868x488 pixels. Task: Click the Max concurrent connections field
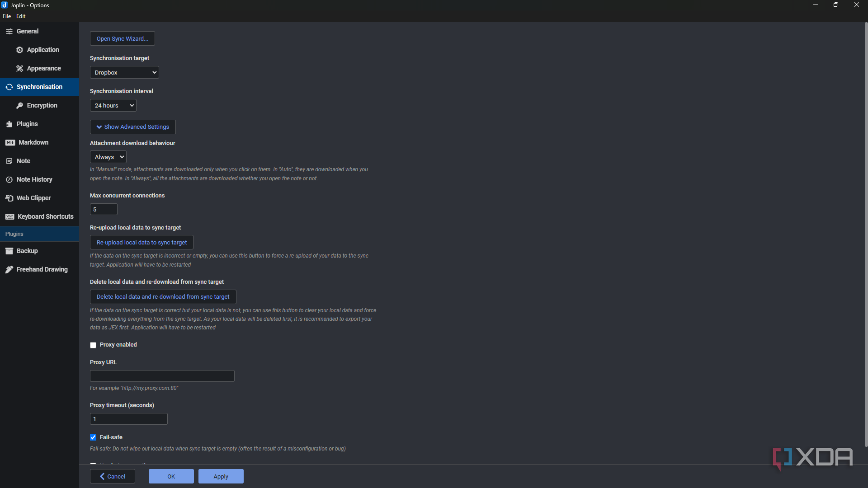click(x=104, y=209)
